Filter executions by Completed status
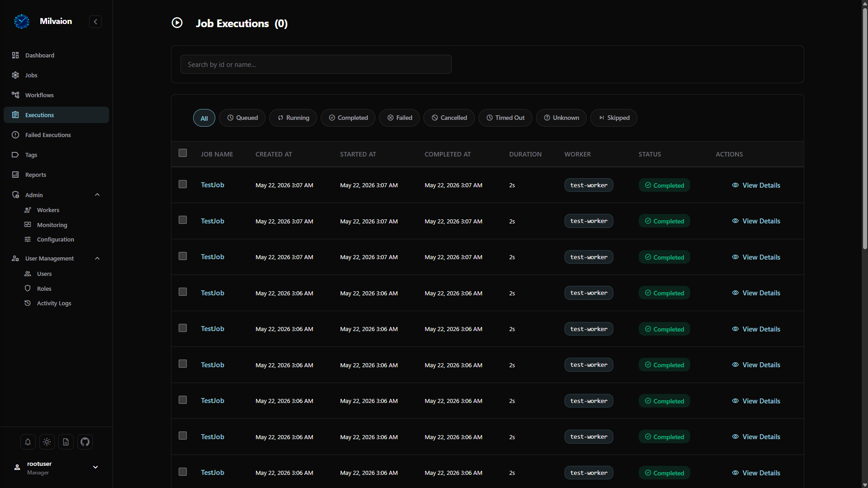The width and height of the screenshot is (868, 488). (x=348, y=118)
